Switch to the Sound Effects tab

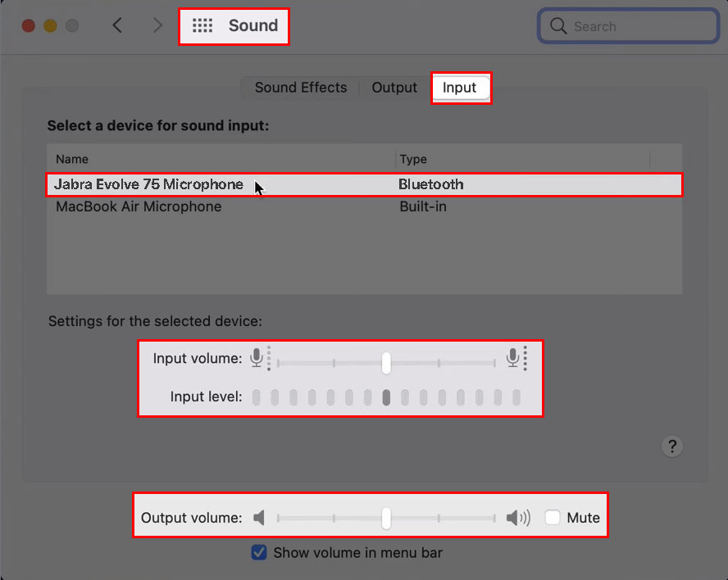[x=300, y=87]
